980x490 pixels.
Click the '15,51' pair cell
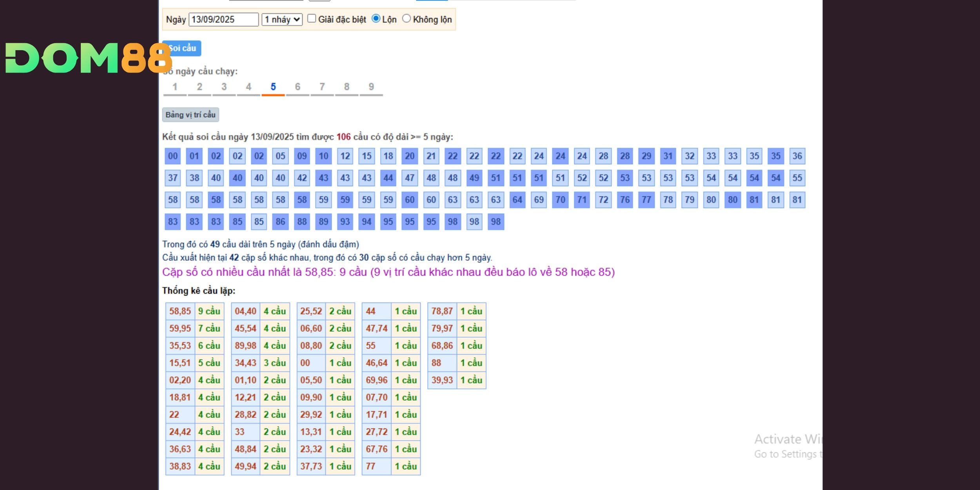pos(180,363)
